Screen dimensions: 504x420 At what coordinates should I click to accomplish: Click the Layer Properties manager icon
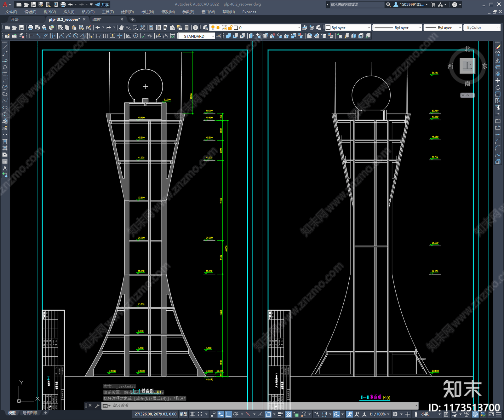(206, 28)
